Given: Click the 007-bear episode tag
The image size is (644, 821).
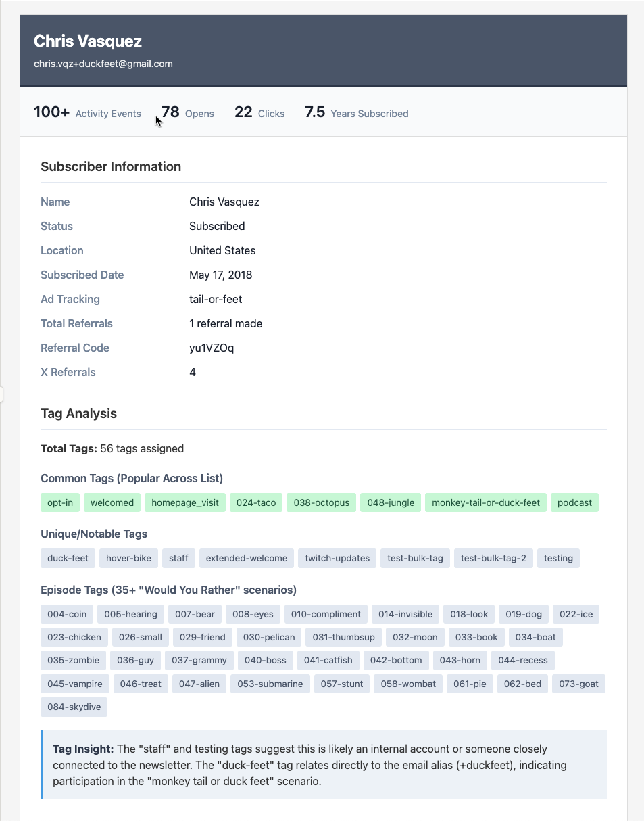Looking at the screenshot, I should click(x=195, y=614).
